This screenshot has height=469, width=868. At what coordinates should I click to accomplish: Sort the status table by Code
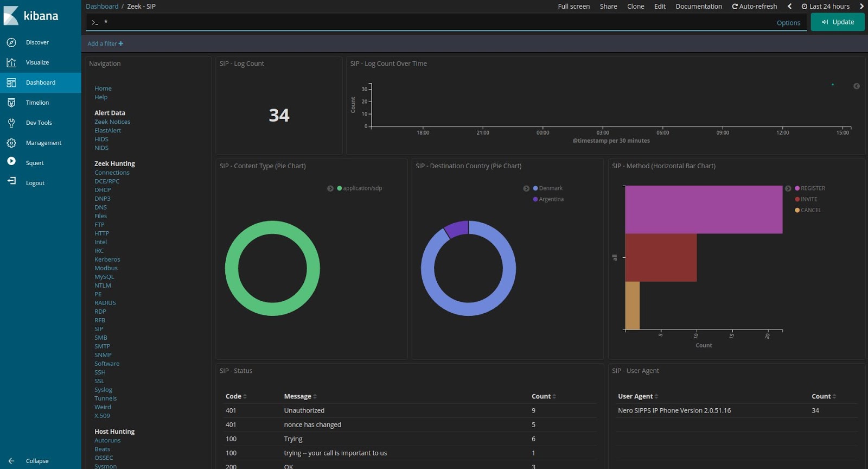click(x=236, y=396)
